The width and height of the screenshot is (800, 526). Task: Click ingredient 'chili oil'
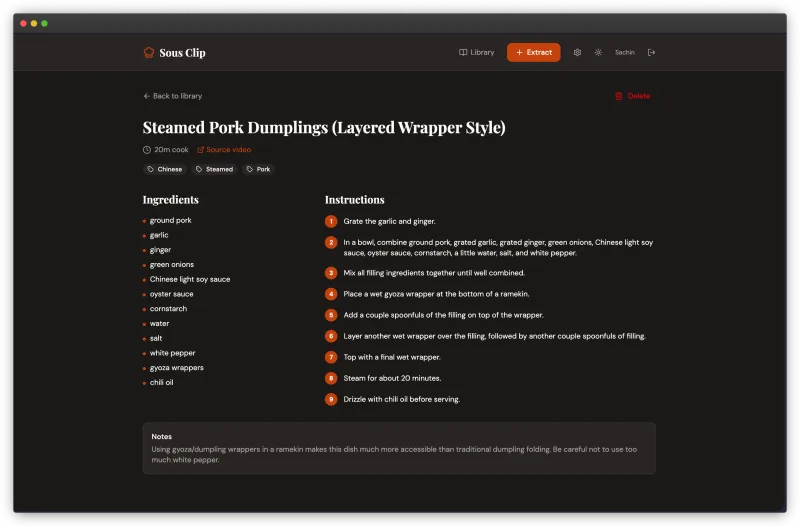pyautogui.click(x=161, y=383)
